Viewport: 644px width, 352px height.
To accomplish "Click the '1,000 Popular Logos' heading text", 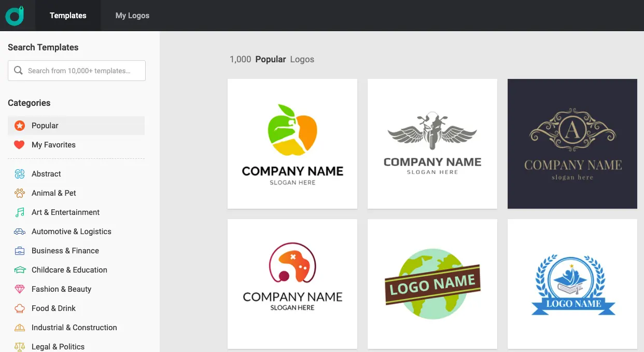I will tap(272, 59).
